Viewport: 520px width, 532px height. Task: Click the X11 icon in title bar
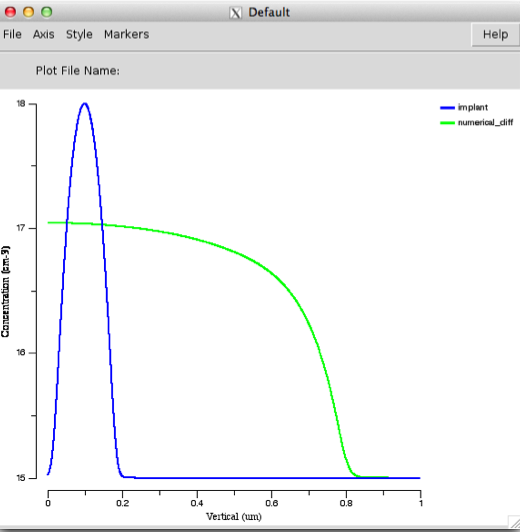(236, 13)
